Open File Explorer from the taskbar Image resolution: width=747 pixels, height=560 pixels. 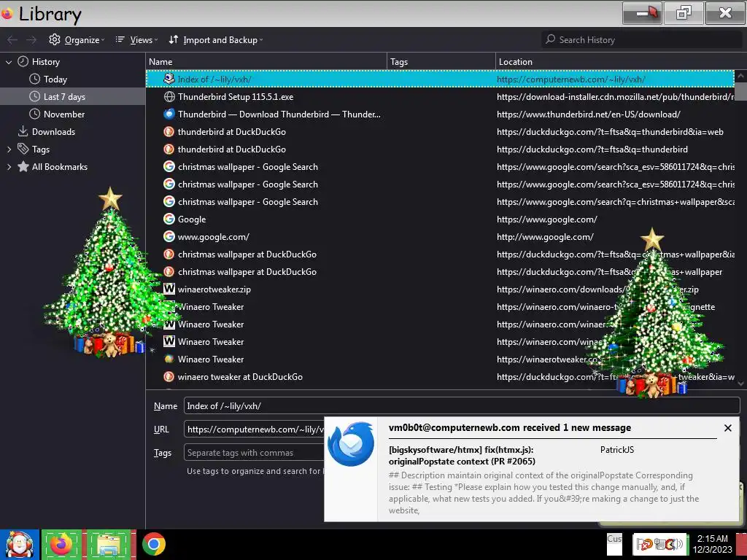point(109,545)
